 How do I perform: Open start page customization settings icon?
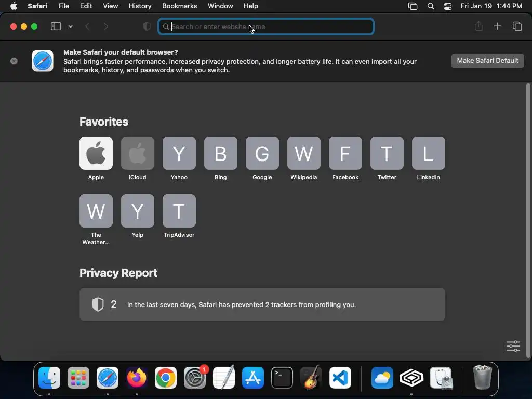(x=513, y=346)
